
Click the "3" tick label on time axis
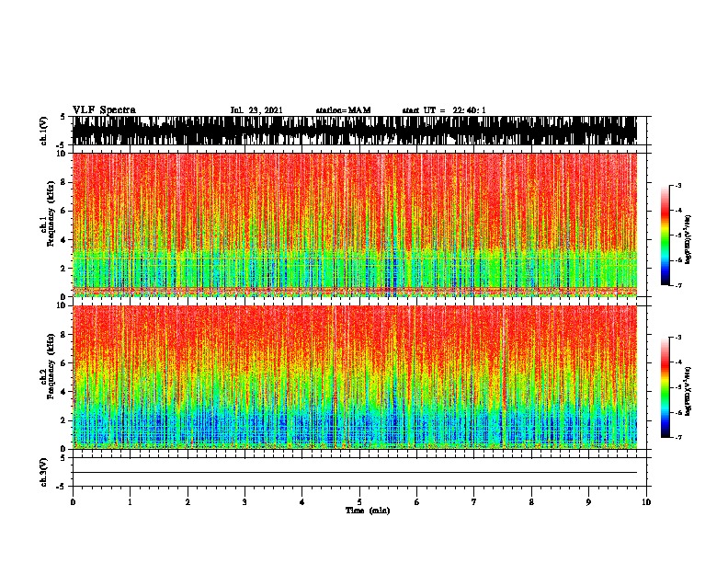click(x=245, y=502)
